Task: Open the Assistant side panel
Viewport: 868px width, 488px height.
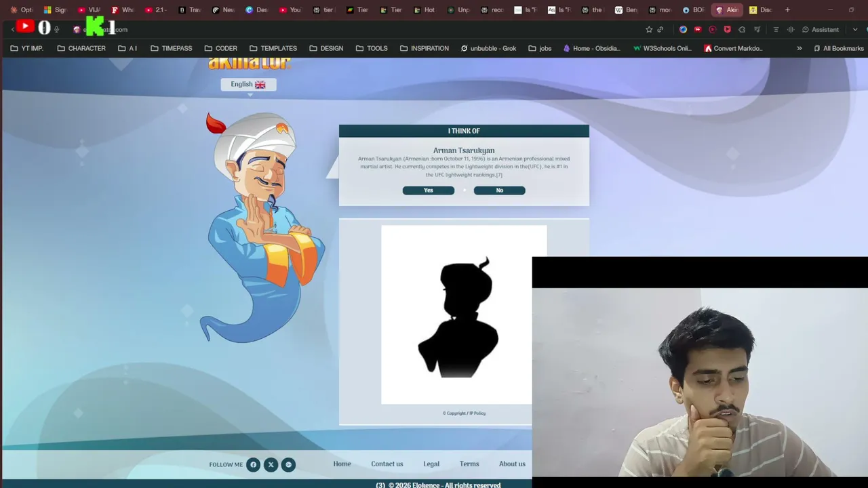Action: (821, 29)
